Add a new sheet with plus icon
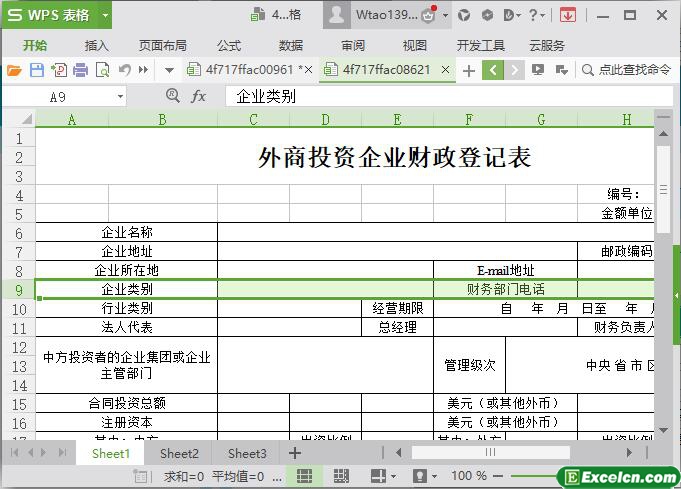The image size is (681, 489). click(x=295, y=453)
